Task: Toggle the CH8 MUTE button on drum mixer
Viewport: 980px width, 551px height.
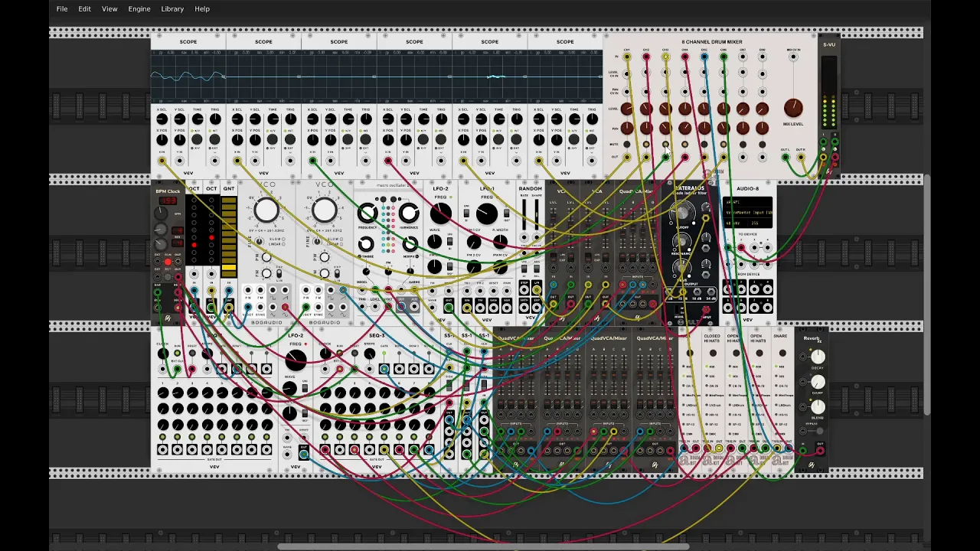Action: (762, 144)
